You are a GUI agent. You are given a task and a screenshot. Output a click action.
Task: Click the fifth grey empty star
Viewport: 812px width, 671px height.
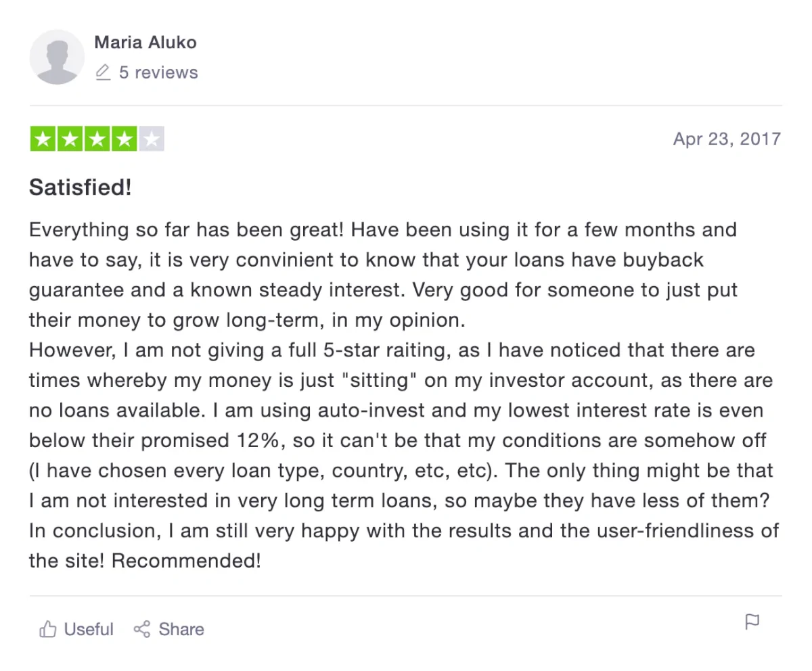[x=152, y=139]
